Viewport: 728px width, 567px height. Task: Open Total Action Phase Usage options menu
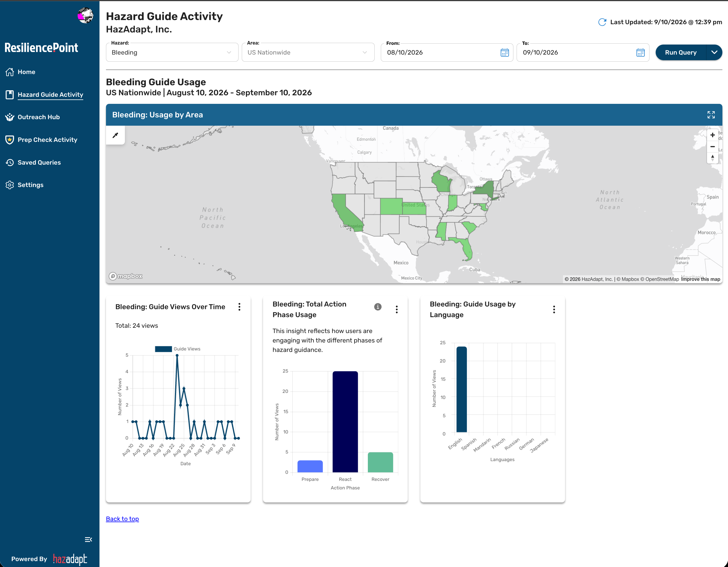coord(397,309)
